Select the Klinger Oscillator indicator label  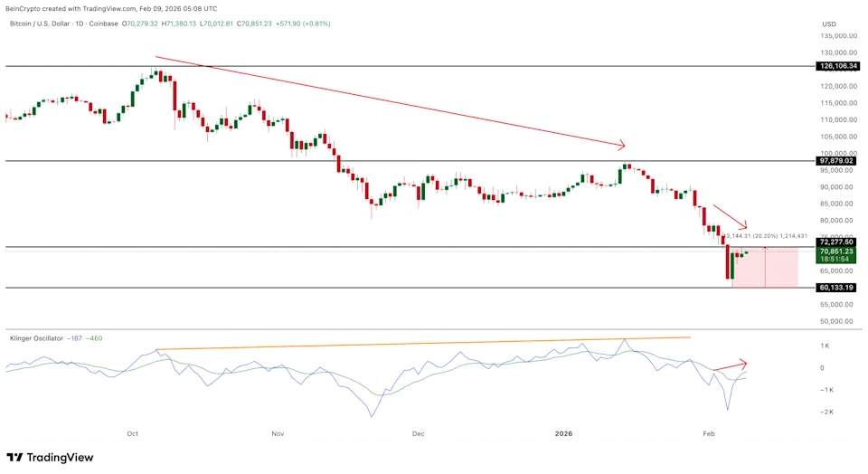[x=36, y=338]
